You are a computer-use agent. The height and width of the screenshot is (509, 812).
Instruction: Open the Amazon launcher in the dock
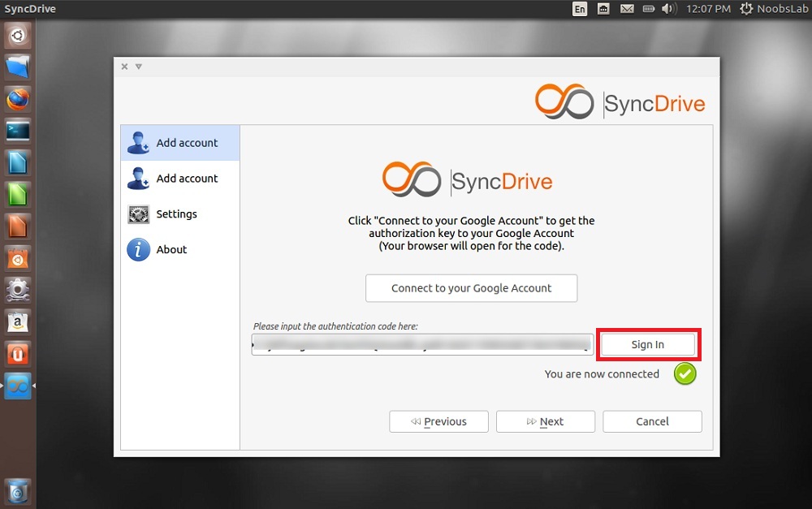pos(18,322)
